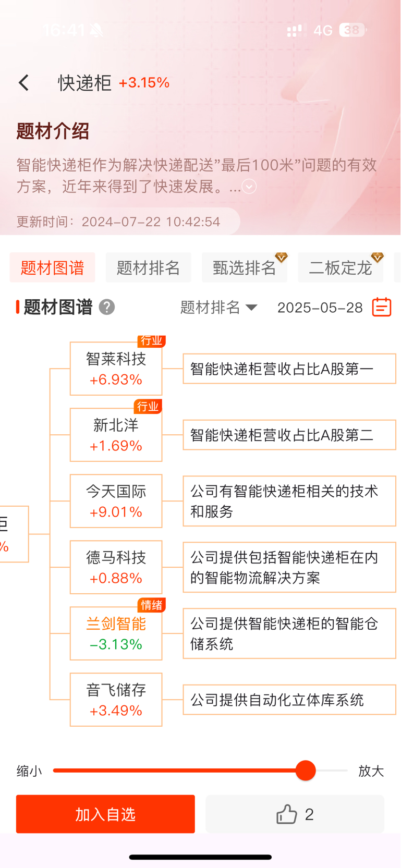Tap the 行业 tag on 智莱科技
The height and width of the screenshot is (868, 401).
(x=151, y=340)
